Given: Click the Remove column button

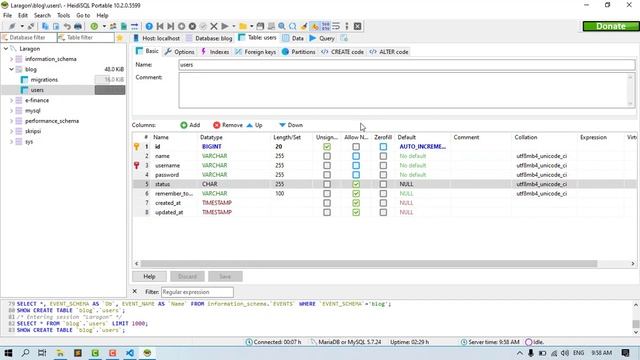Looking at the screenshot, I should [x=228, y=125].
